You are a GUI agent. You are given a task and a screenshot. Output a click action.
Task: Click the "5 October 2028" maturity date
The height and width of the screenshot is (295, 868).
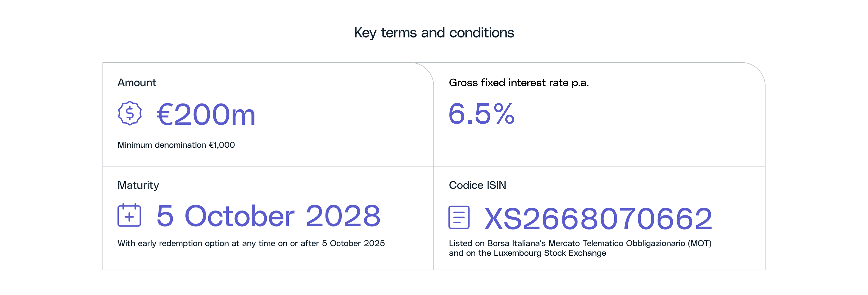pos(269,216)
